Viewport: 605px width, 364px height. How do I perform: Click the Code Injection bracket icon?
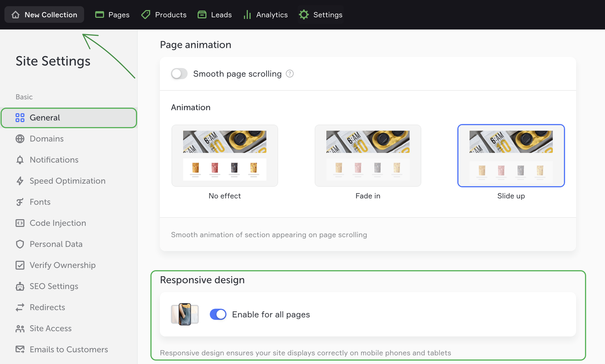(20, 223)
